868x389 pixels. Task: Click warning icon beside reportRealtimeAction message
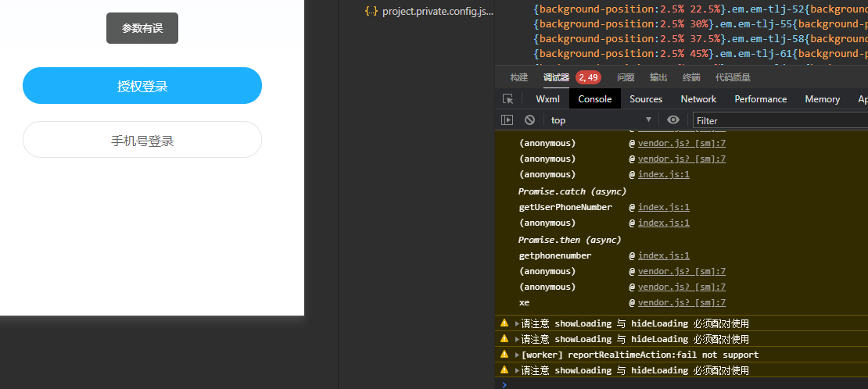tap(504, 354)
